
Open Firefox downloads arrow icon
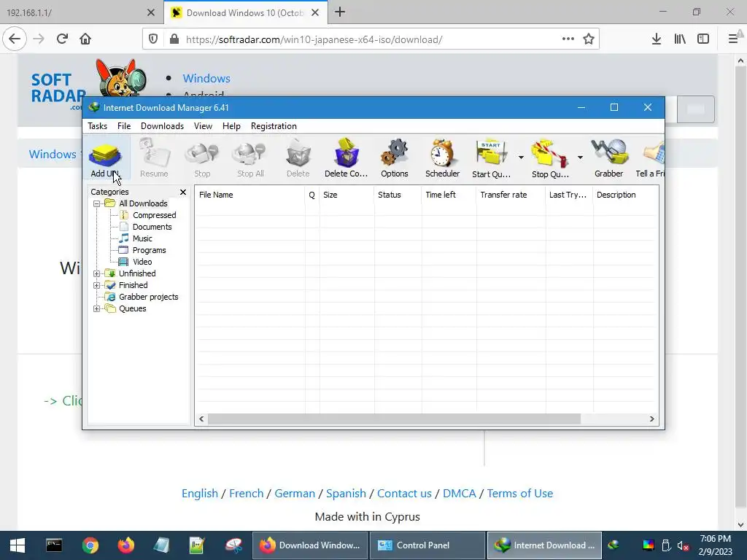point(657,39)
